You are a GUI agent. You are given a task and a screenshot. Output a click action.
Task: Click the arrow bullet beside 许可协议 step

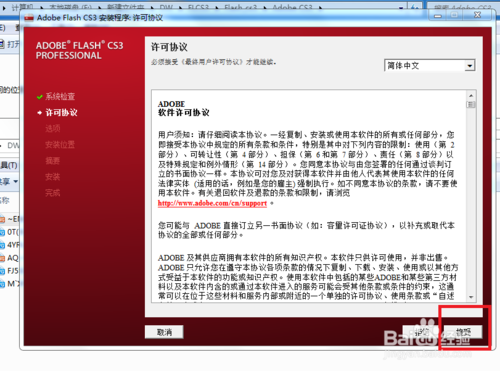coord(40,113)
